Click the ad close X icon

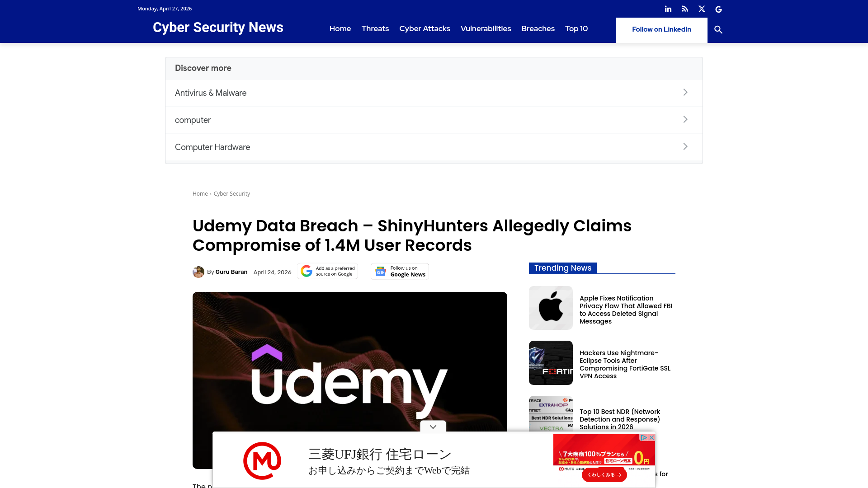coord(651,438)
